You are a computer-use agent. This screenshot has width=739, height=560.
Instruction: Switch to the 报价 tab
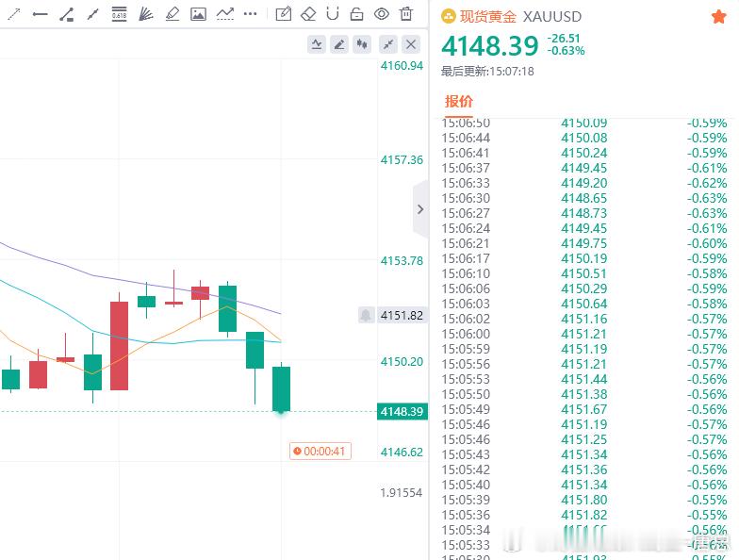coord(458,102)
